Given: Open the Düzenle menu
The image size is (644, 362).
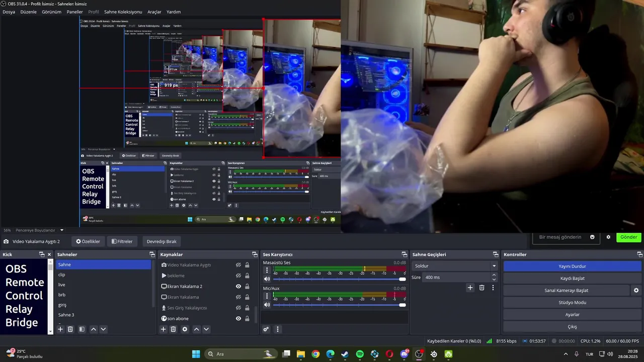Looking at the screenshot, I should point(28,12).
